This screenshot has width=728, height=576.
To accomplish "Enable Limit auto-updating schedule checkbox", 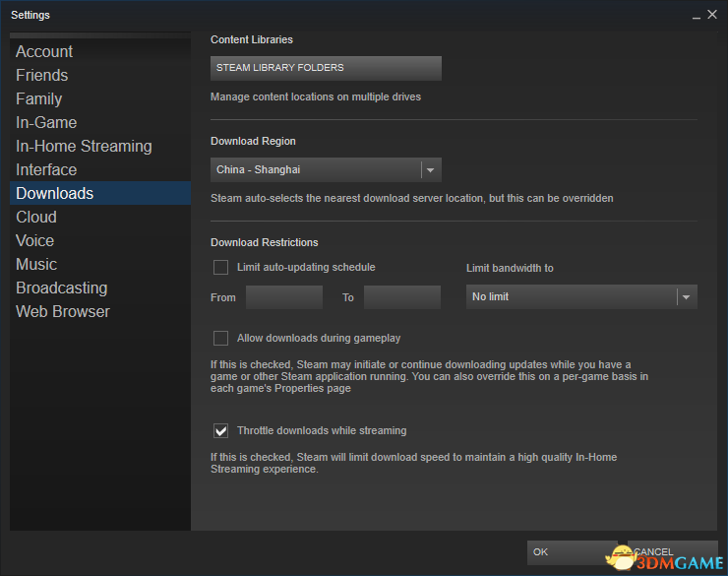I will (220, 267).
